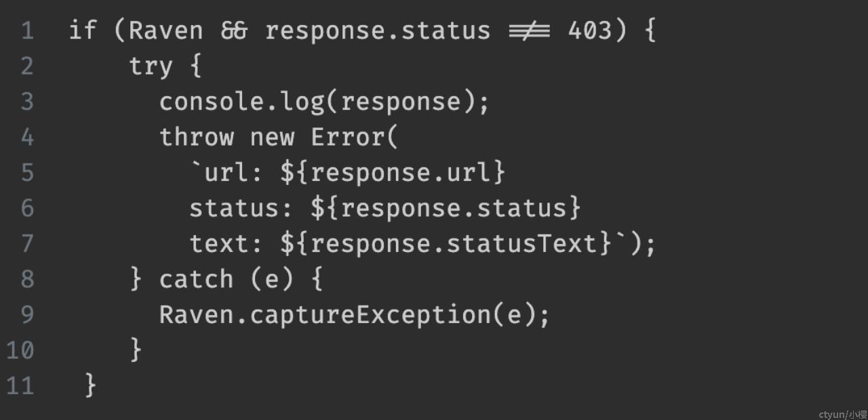Place cursor on the try keyword
868x420 pixels.
(151, 66)
